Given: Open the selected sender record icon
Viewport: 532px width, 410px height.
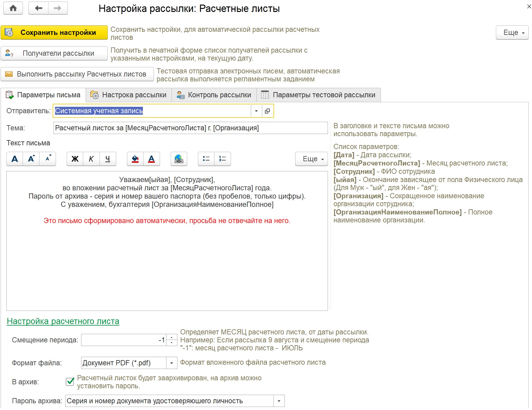Looking at the screenshot, I should (267, 111).
